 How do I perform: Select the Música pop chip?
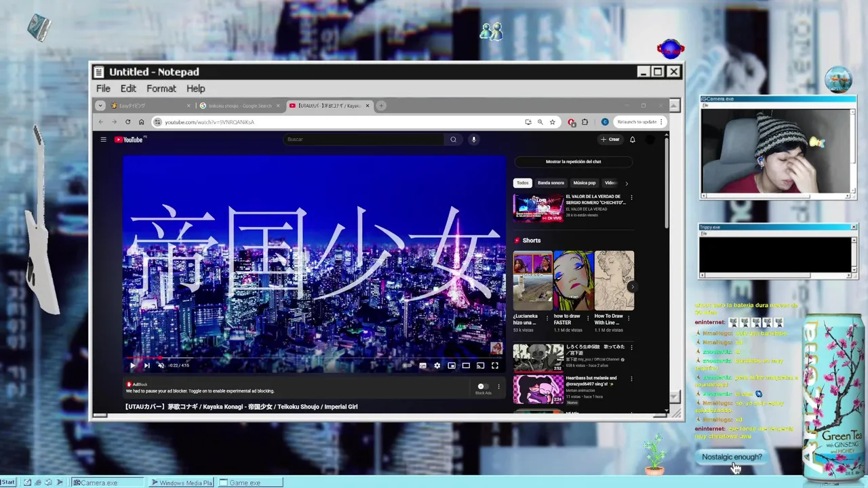585,183
